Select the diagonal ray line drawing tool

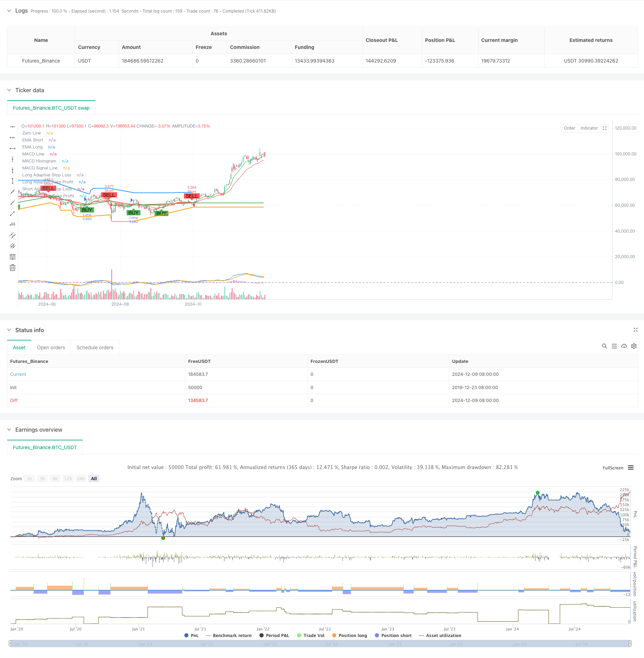tap(13, 203)
